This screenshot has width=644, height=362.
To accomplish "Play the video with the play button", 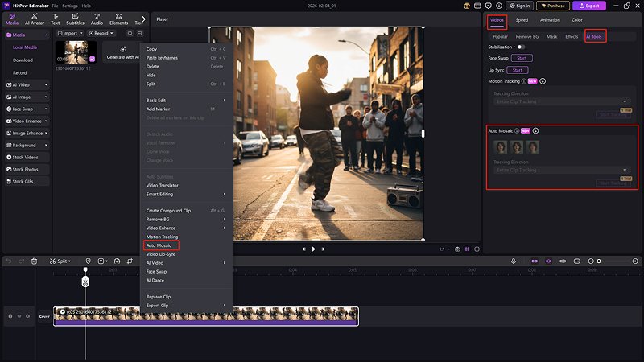I will pyautogui.click(x=313, y=249).
